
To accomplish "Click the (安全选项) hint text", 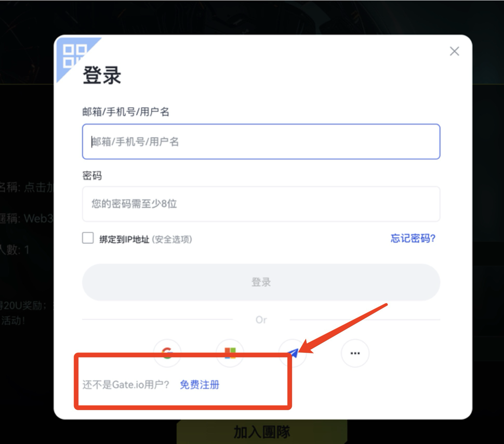I will click(x=172, y=239).
